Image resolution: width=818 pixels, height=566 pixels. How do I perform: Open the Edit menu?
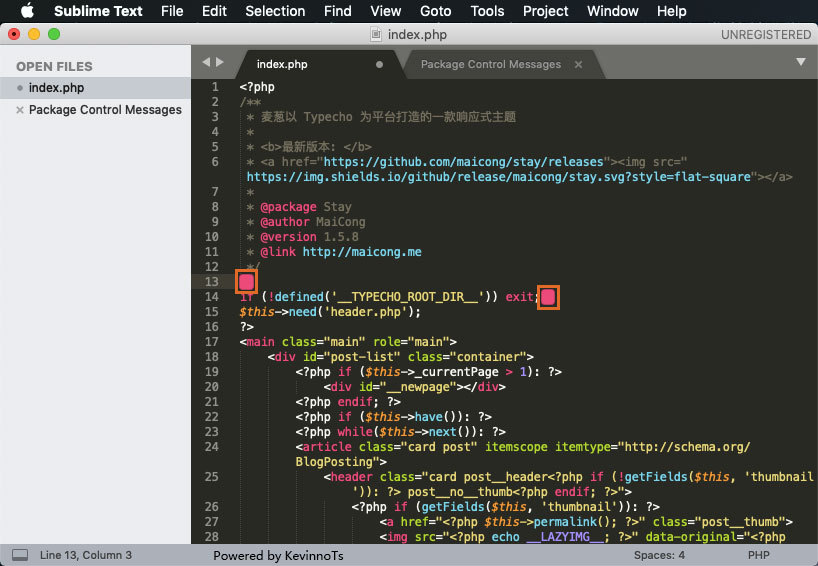click(x=214, y=11)
